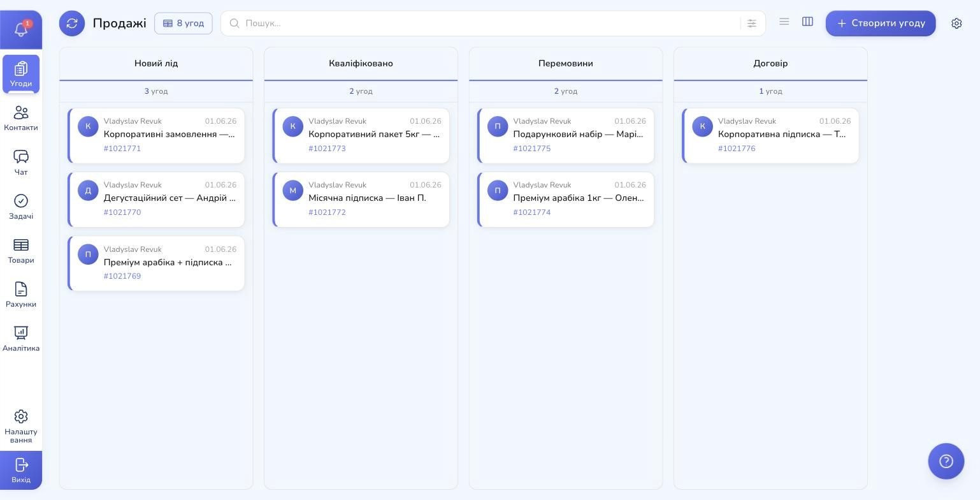Screen dimensions: 980x500
Task: Open Корпоративний пакет 5кг deal title
Action: tap(374, 135)
